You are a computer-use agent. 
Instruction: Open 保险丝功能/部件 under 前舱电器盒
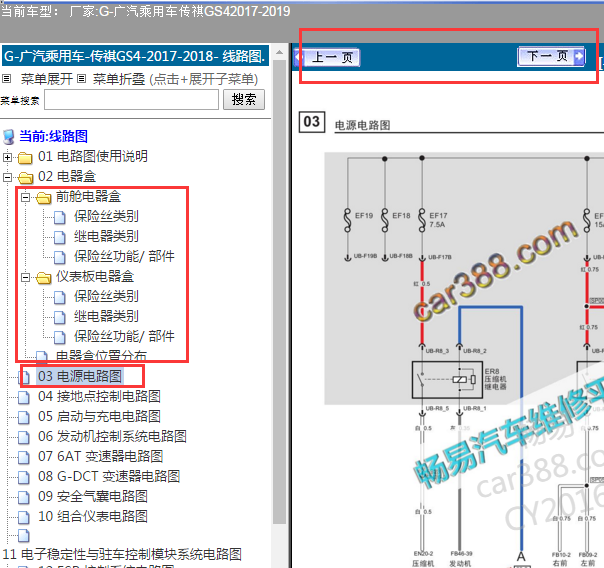124,256
